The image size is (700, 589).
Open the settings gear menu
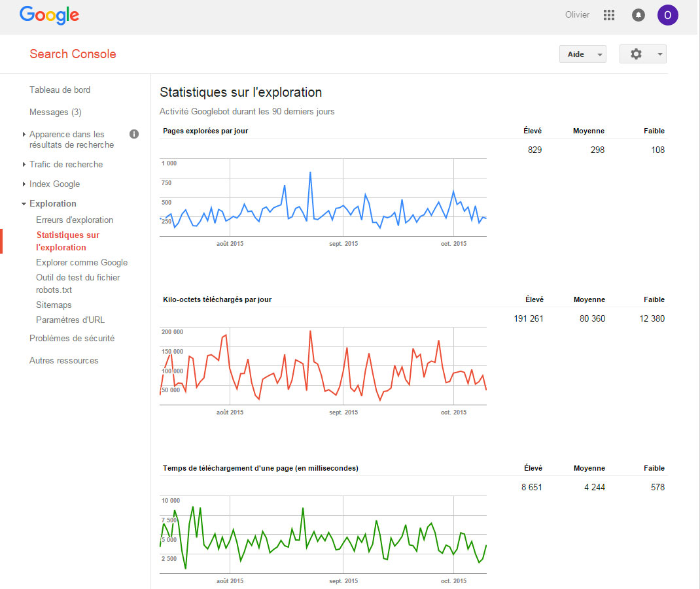point(643,54)
